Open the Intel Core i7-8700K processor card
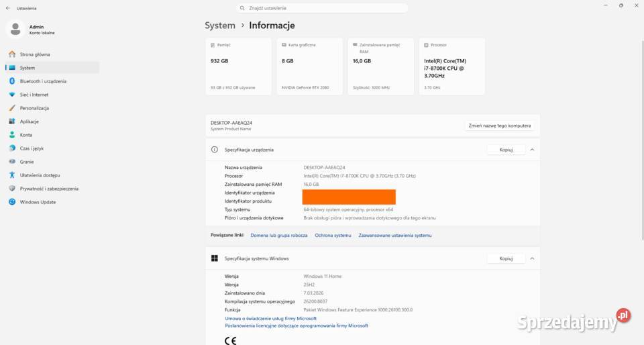 (x=451, y=66)
